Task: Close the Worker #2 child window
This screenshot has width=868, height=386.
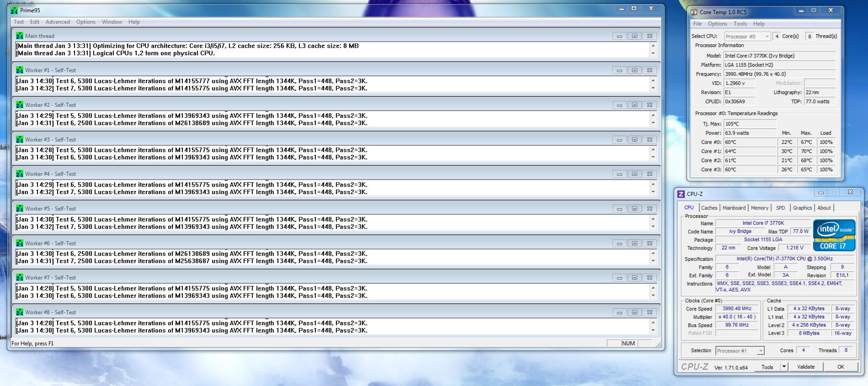Action: tap(650, 105)
